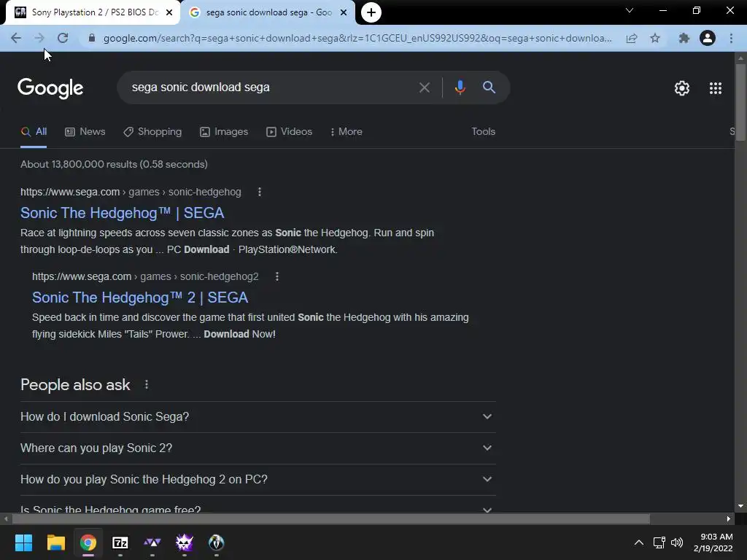Open the purple triangles taskbar app
This screenshot has width=747, height=560.
coord(152,542)
